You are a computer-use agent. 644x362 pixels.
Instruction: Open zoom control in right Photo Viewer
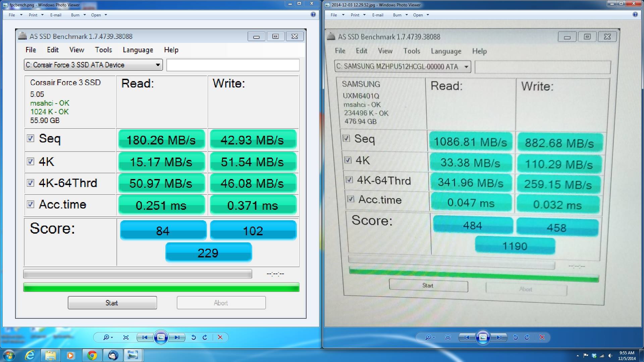click(430, 337)
